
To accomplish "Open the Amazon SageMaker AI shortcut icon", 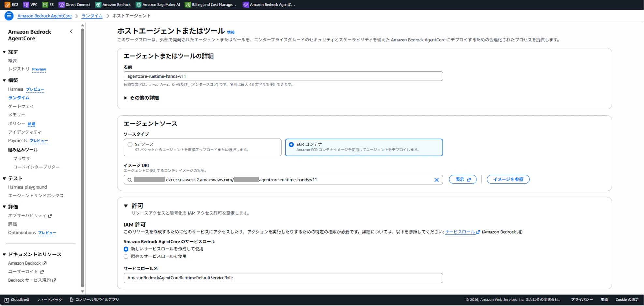I will coord(139,5).
